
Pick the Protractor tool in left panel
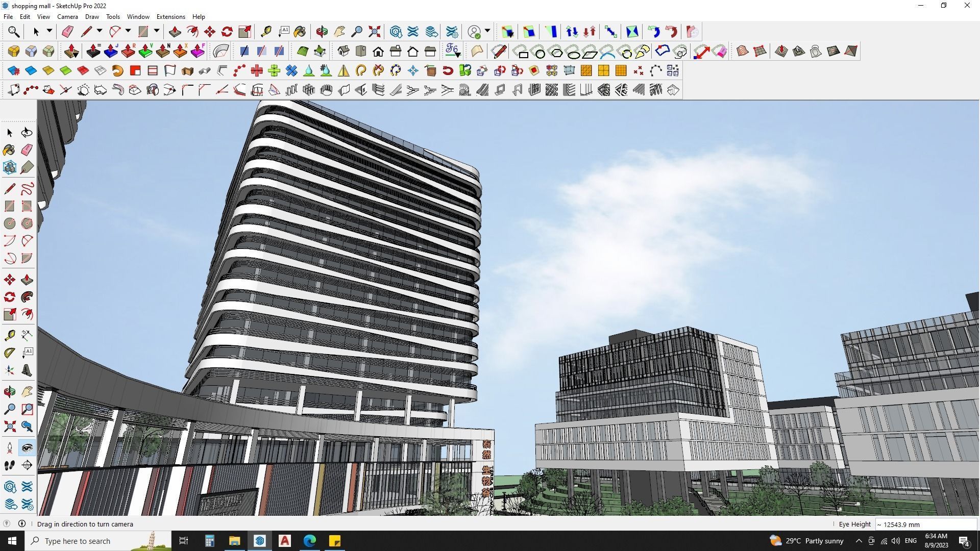click(9, 353)
